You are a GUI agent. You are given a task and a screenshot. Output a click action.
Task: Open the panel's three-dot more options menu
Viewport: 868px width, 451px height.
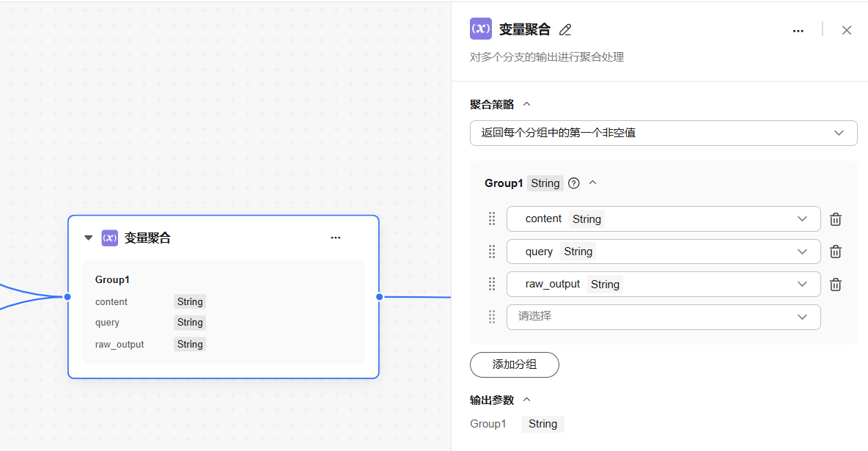pyautogui.click(x=798, y=31)
